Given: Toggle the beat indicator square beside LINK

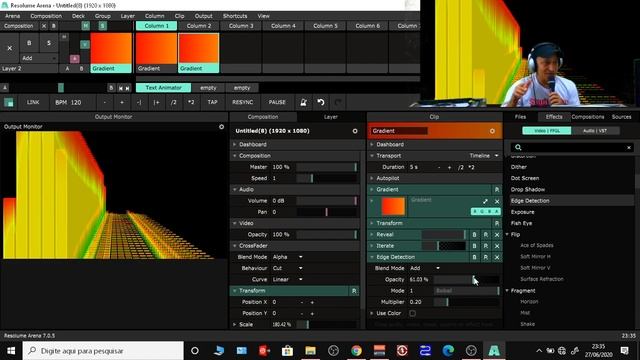Looking at the screenshot, I should (9, 102).
